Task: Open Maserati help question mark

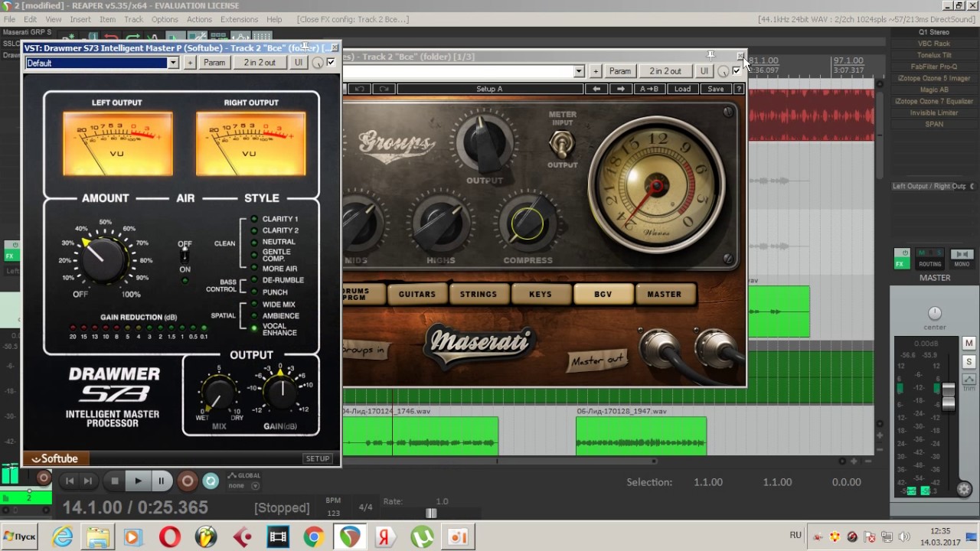Action: pos(738,89)
